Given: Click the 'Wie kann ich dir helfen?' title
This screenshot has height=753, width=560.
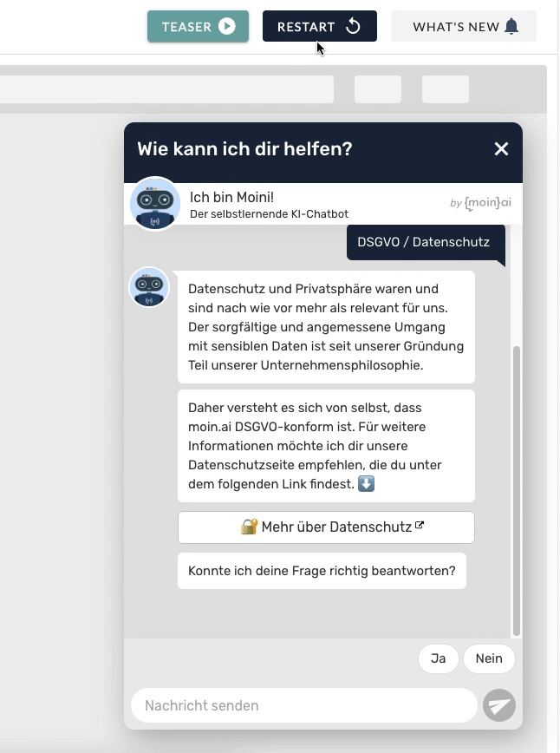Looking at the screenshot, I should click(x=244, y=149).
